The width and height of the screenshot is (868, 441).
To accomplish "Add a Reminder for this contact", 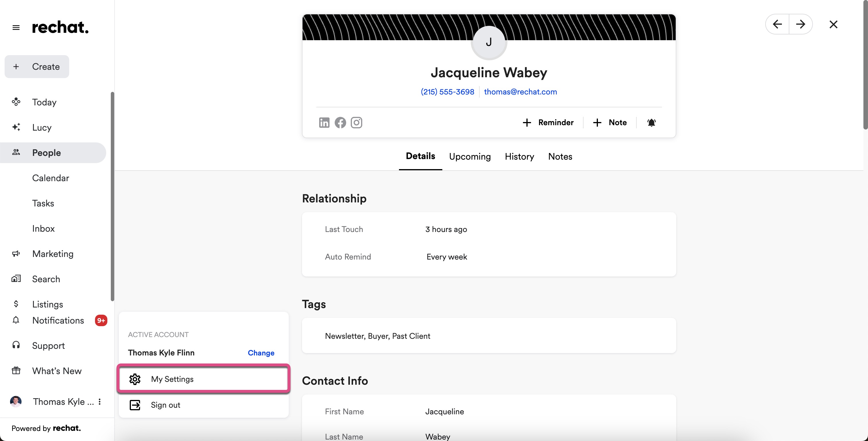I will click(x=548, y=123).
